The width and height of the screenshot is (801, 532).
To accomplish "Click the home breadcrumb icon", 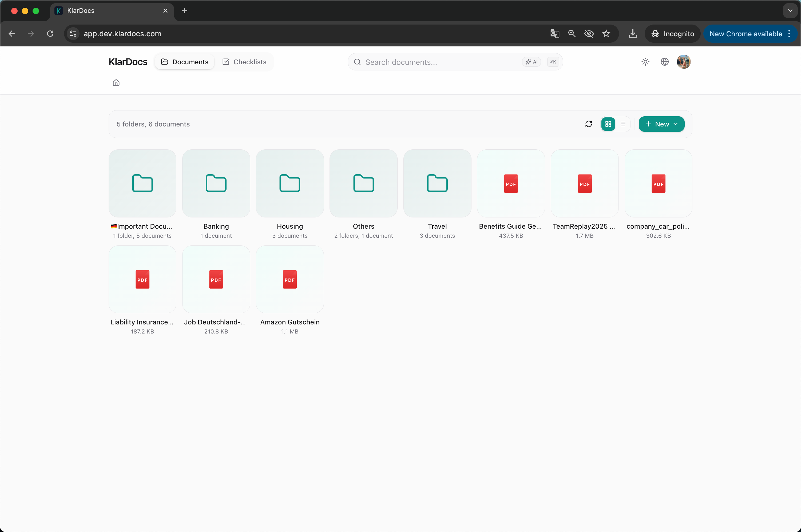I will [116, 83].
